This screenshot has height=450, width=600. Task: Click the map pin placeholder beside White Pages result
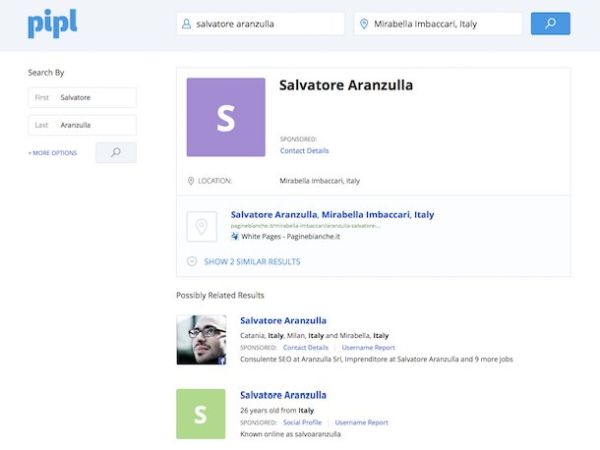[201, 227]
